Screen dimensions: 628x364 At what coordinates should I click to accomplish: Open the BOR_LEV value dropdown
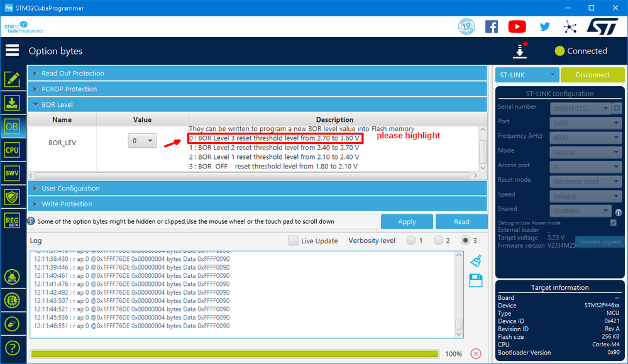pos(142,141)
